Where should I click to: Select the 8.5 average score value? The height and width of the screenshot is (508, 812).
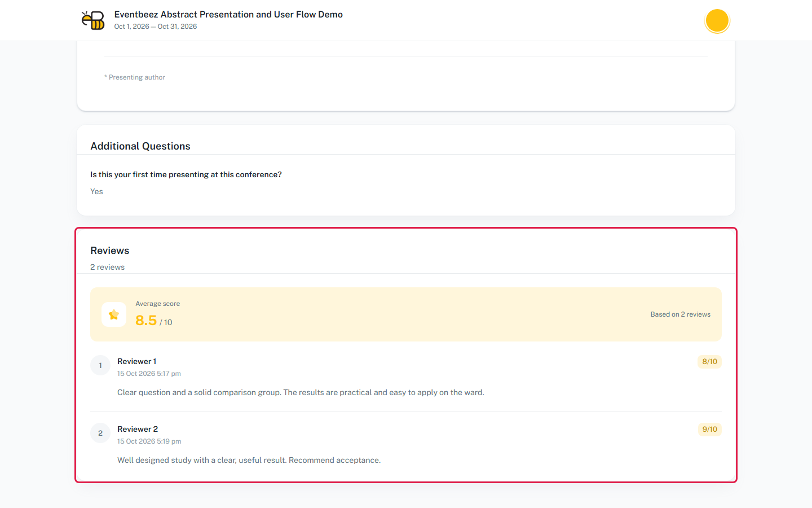point(146,321)
